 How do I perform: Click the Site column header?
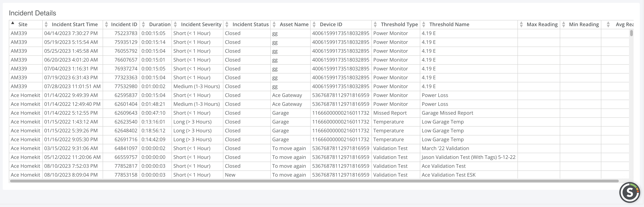[x=23, y=24]
